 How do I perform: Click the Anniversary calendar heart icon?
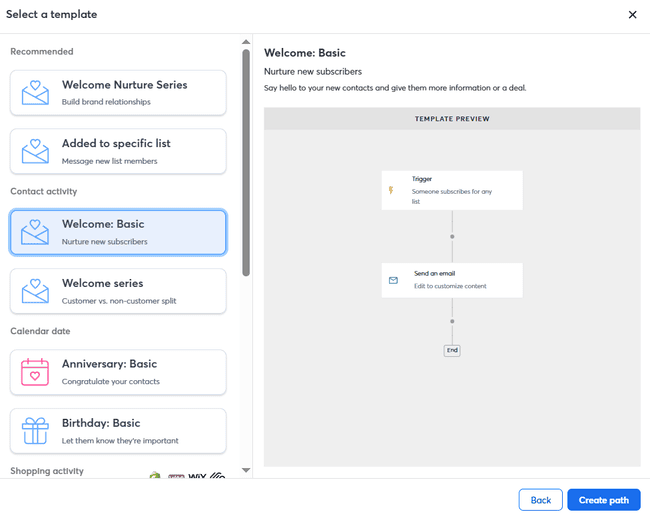coord(36,372)
